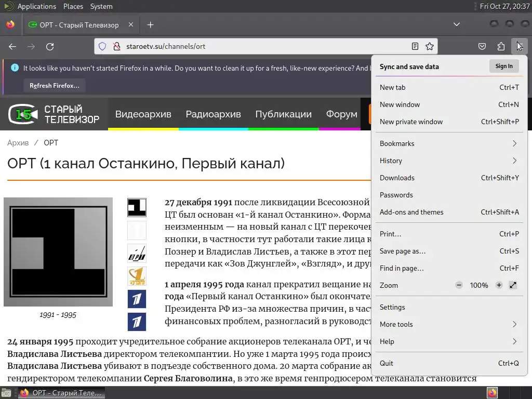
Task: Open the list all tabs dropdown arrow
Action: point(457,24)
